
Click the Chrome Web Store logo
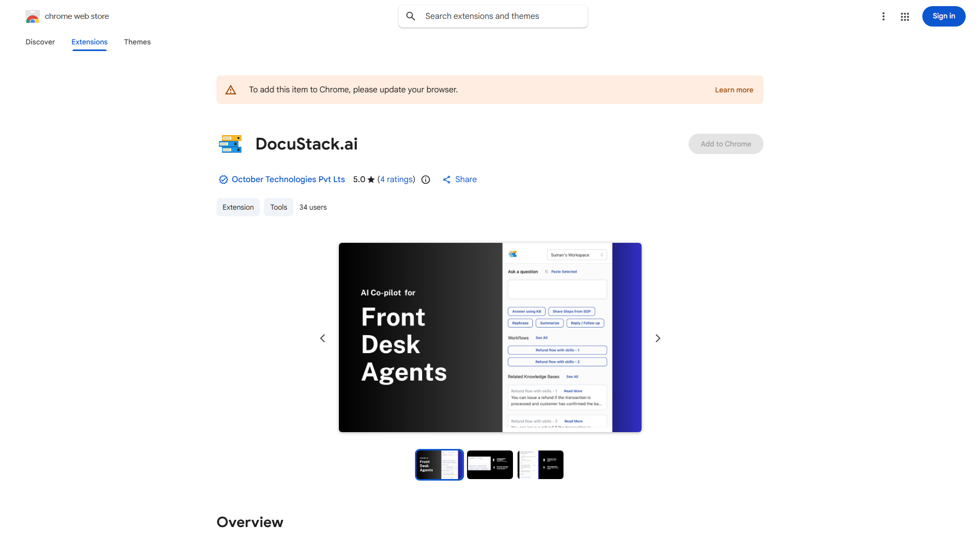(33, 16)
